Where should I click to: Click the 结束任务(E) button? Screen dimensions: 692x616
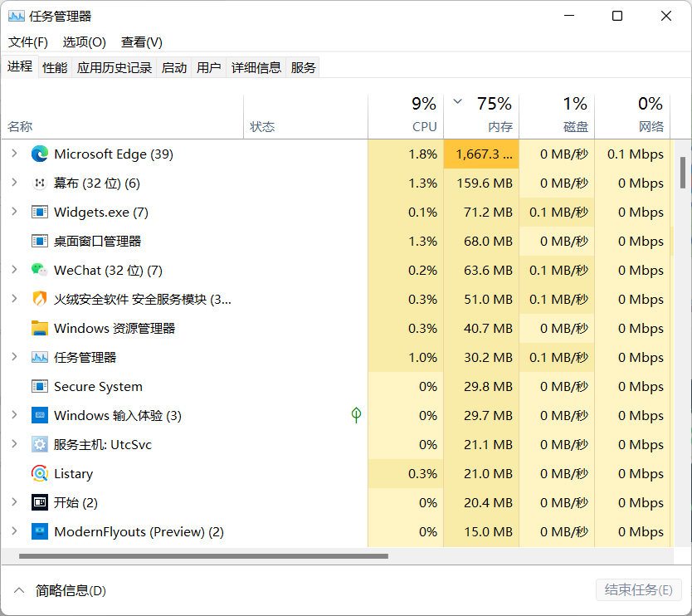tap(638, 590)
